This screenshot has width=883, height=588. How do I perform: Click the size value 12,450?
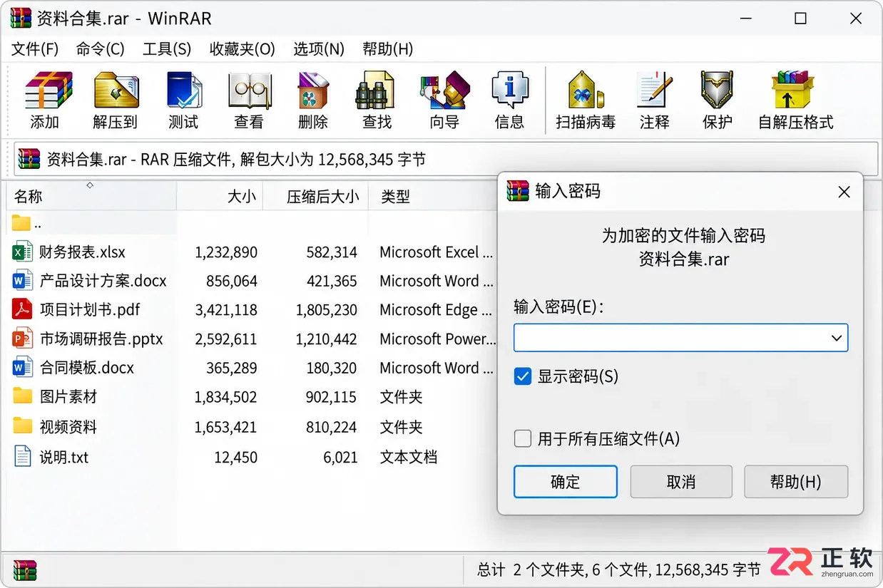pos(236,457)
